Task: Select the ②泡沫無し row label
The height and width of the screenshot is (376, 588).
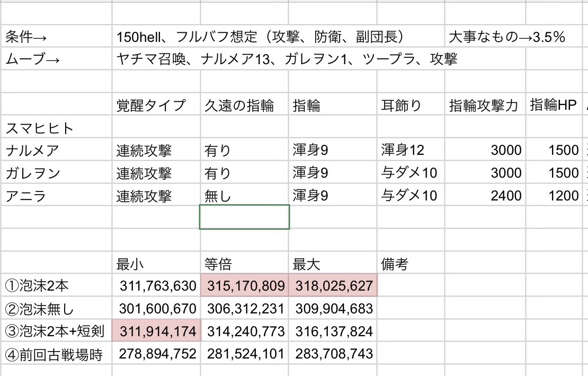Action: tap(41, 309)
